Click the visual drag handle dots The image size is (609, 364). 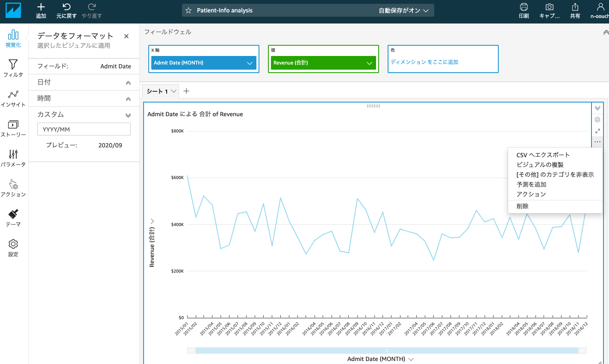click(374, 106)
